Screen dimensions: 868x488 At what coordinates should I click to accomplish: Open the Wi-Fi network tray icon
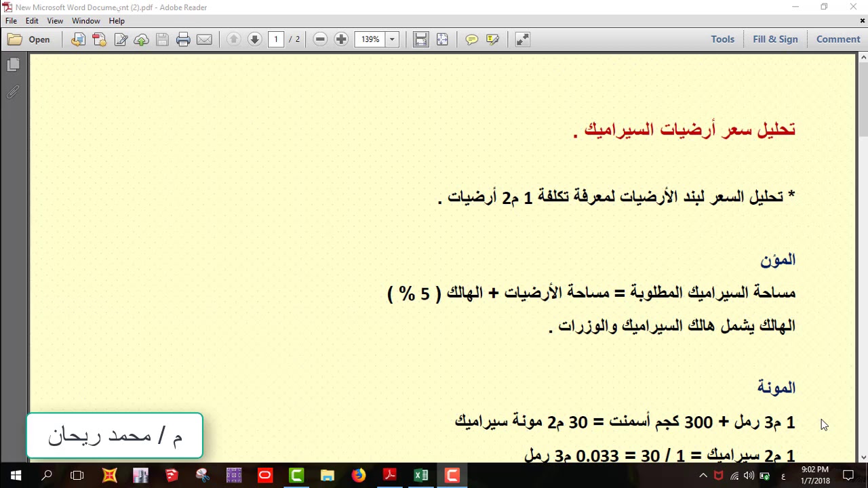coord(734,476)
